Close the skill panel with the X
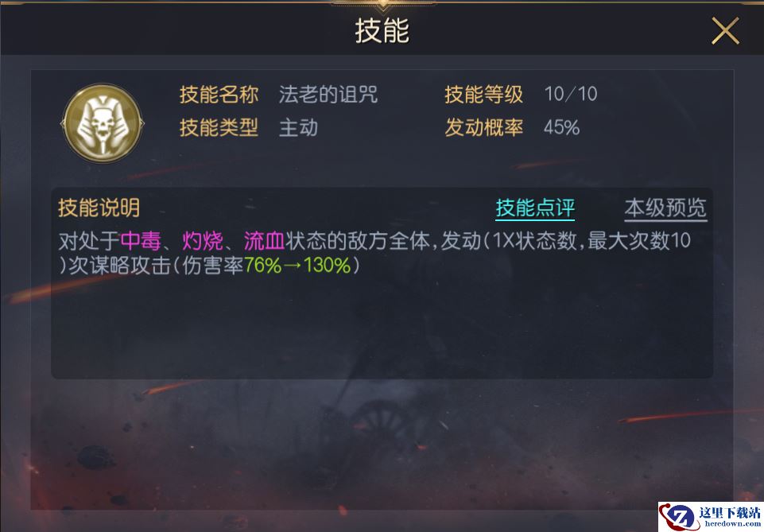This screenshot has height=532, width=764. [x=725, y=31]
